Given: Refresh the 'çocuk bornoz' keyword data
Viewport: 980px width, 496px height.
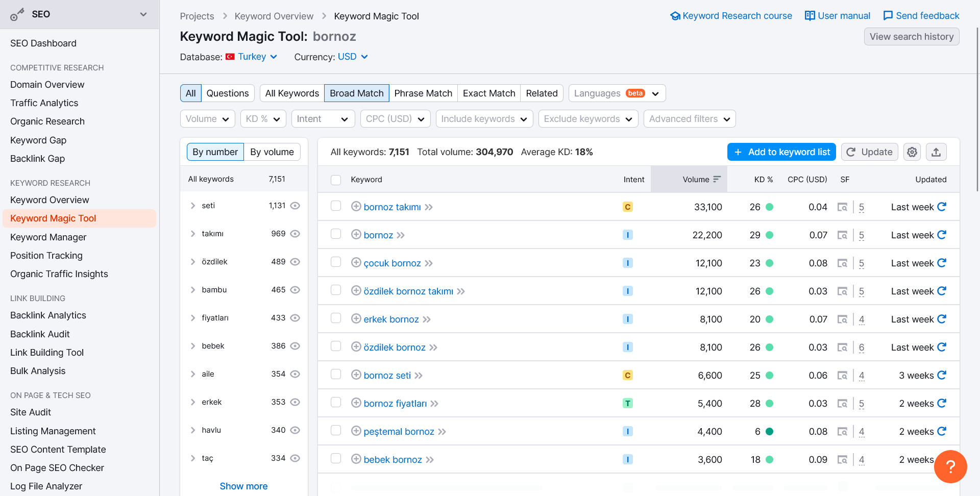Looking at the screenshot, I should click(x=942, y=263).
